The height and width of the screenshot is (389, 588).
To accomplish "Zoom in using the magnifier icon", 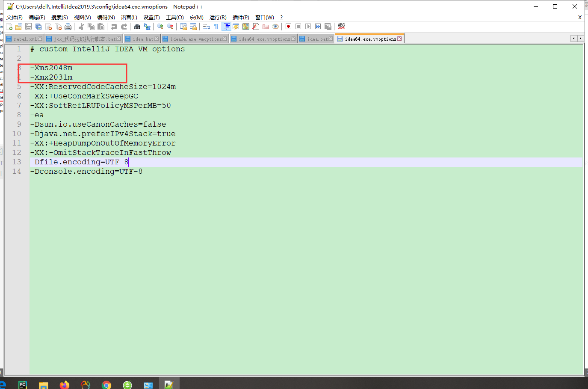I will point(160,27).
